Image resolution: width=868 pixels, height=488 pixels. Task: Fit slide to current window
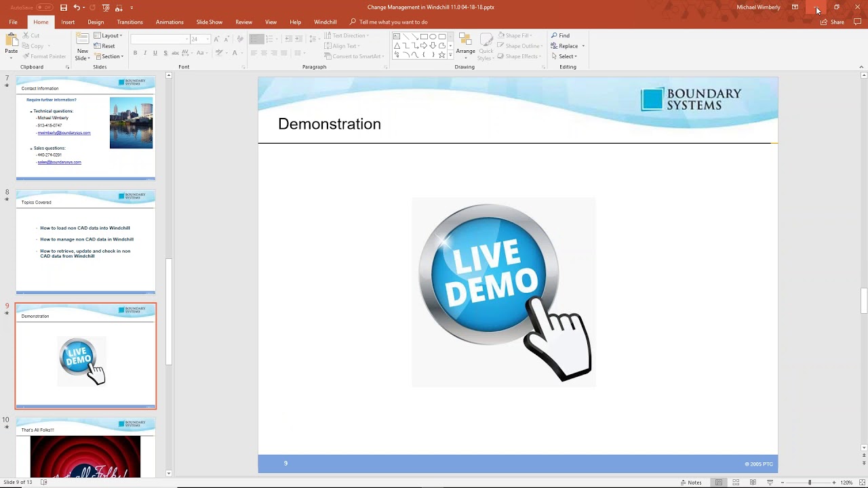[861, 483]
